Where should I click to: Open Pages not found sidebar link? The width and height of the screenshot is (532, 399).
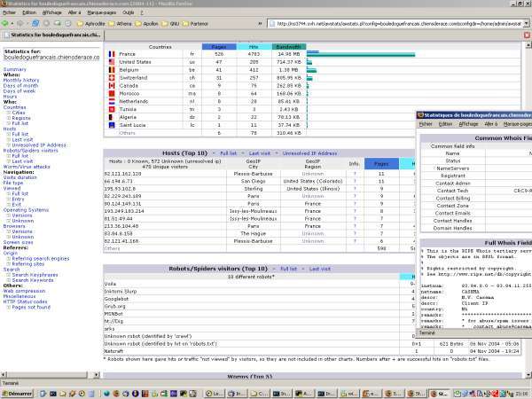31,307
